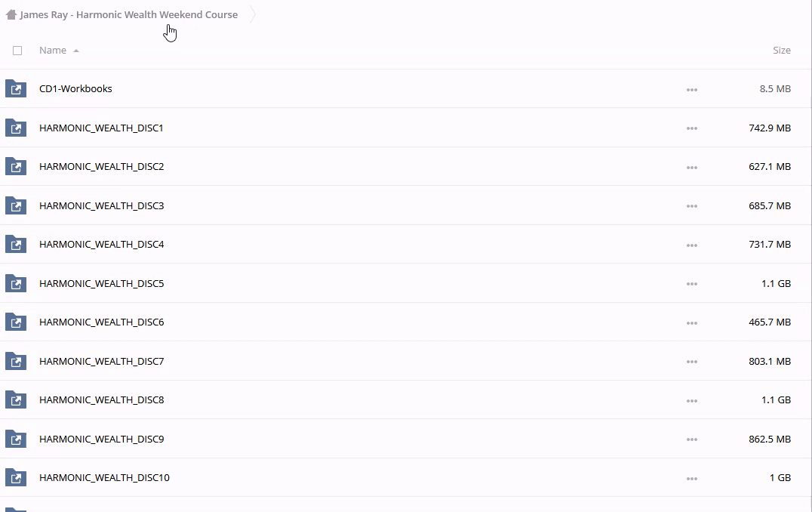Click the HARMONIC_WEALTH_DISC5 folder icon
The image size is (812, 512).
click(x=16, y=284)
